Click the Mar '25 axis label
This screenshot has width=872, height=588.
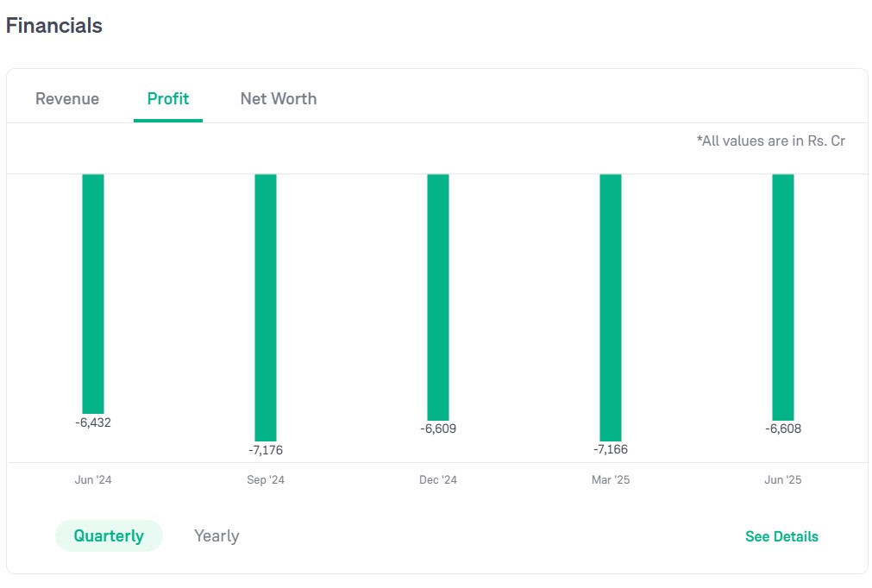(611, 480)
